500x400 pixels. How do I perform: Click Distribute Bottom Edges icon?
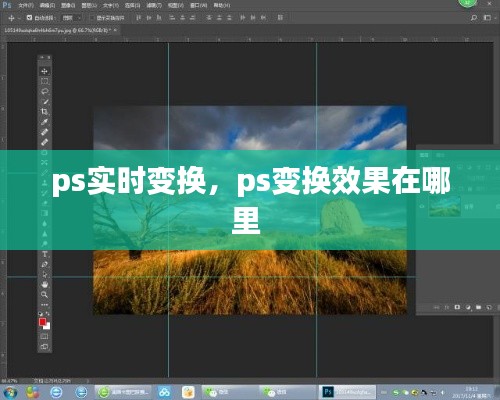(229, 18)
